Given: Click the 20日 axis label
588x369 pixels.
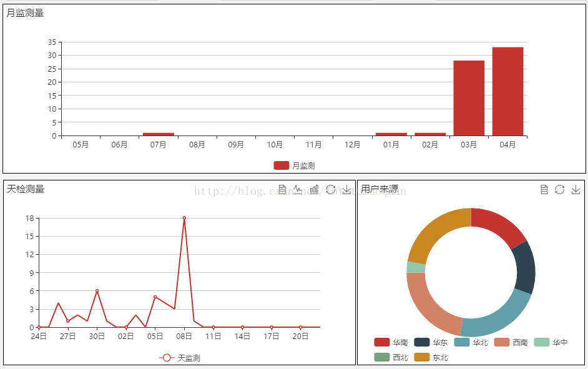Looking at the screenshot, I should [300, 337].
